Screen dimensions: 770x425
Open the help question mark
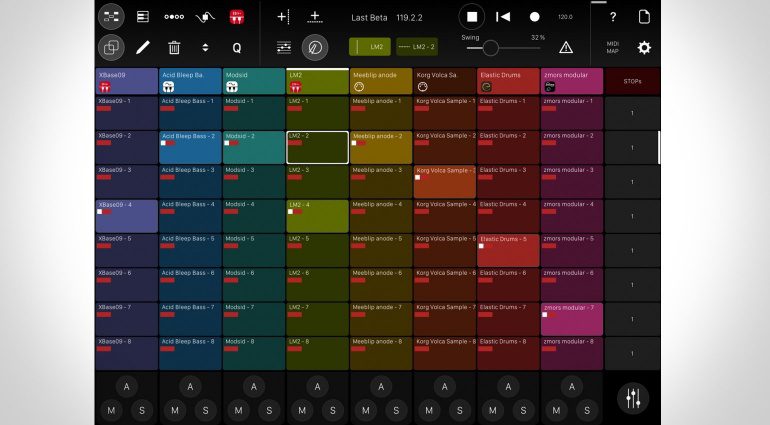tap(612, 17)
